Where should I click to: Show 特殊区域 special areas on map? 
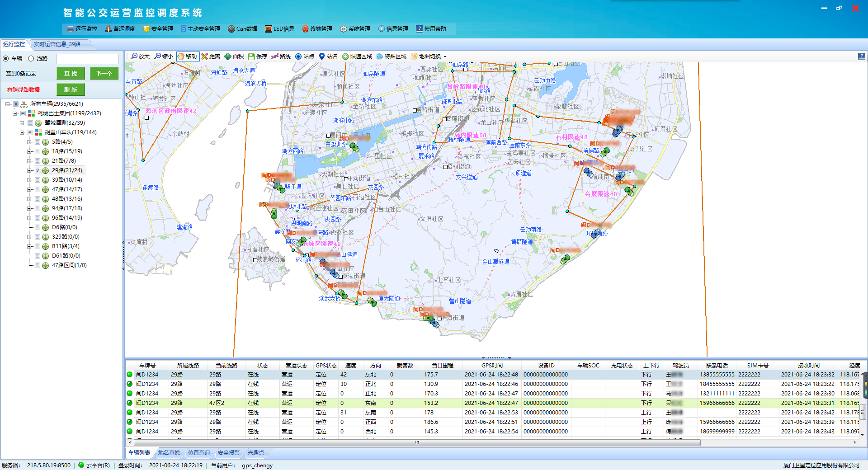tap(391, 56)
